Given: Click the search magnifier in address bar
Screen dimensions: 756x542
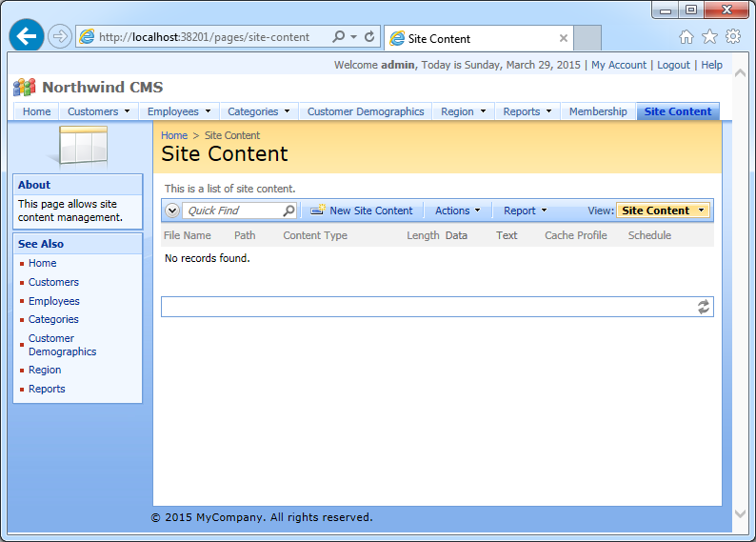Looking at the screenshot, I should coord(339,37).
